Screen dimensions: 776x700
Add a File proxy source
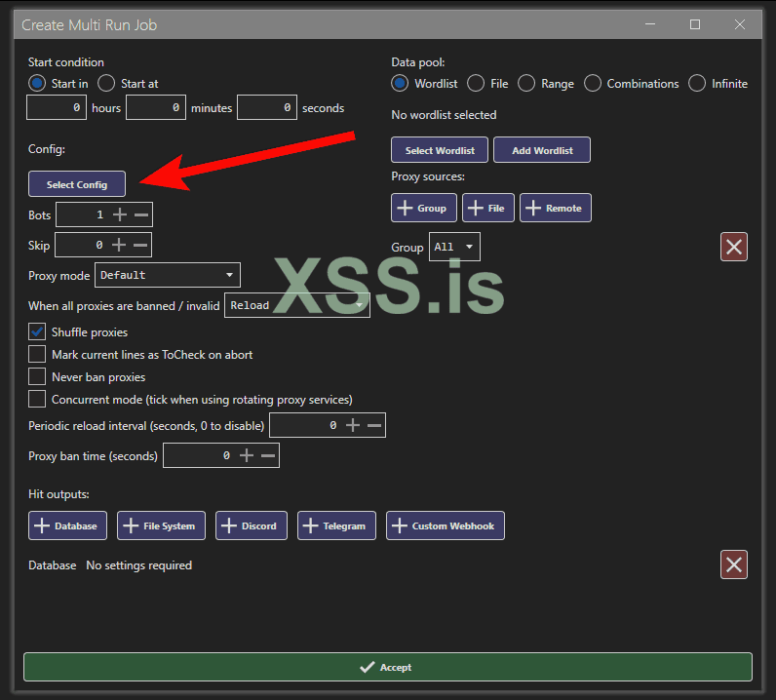488,208
